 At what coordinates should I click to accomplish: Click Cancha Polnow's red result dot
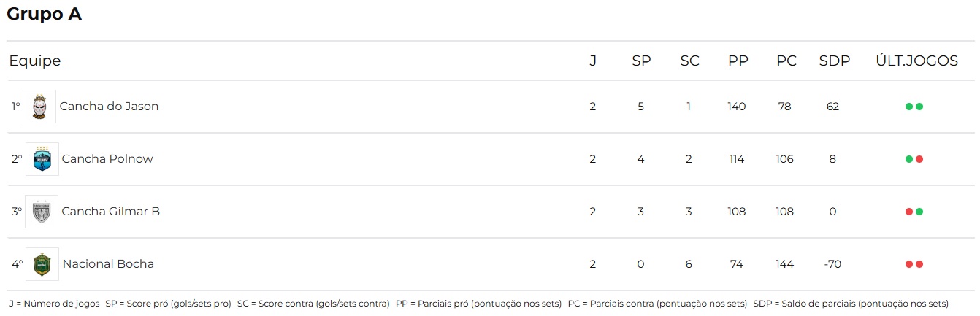point(919,159)
